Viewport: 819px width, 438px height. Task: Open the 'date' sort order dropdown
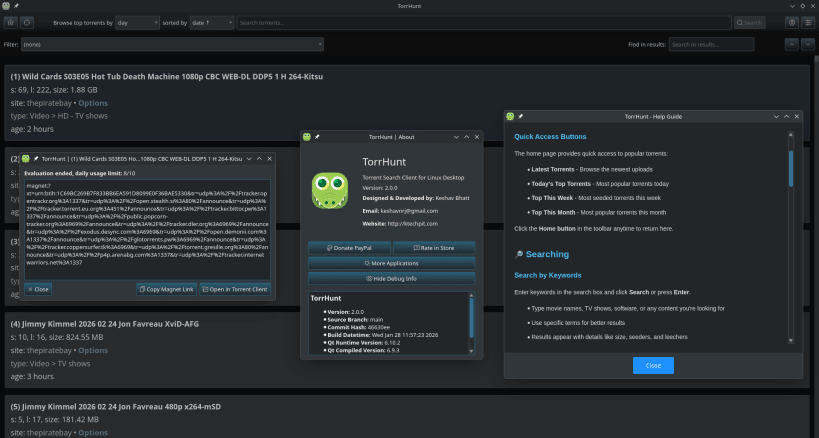click(x=212, y=22)
